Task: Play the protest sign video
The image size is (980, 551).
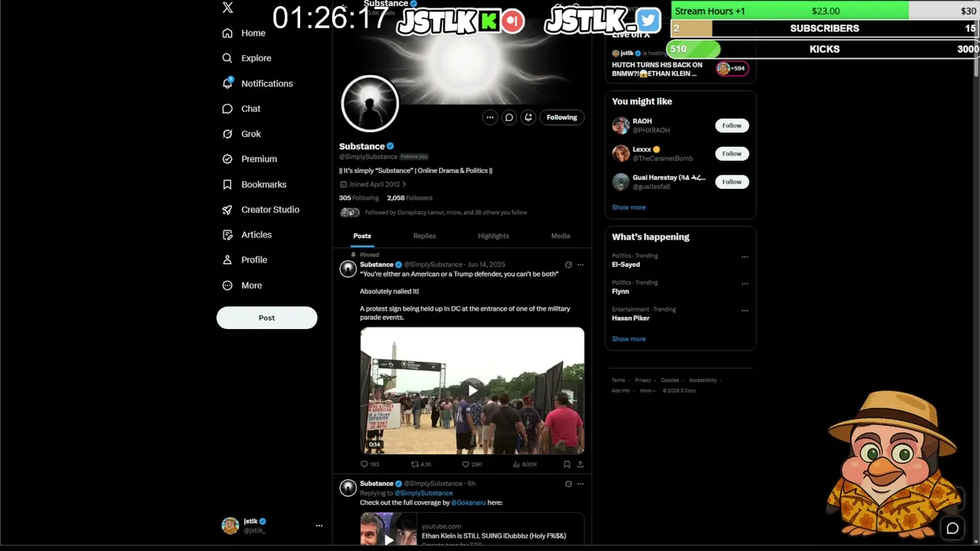Action: coord(472,390)
